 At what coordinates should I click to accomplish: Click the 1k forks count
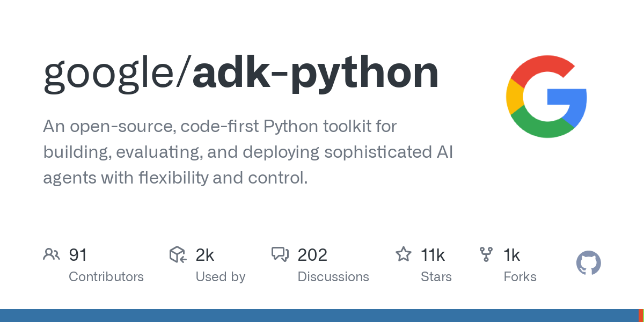[512, 255]
